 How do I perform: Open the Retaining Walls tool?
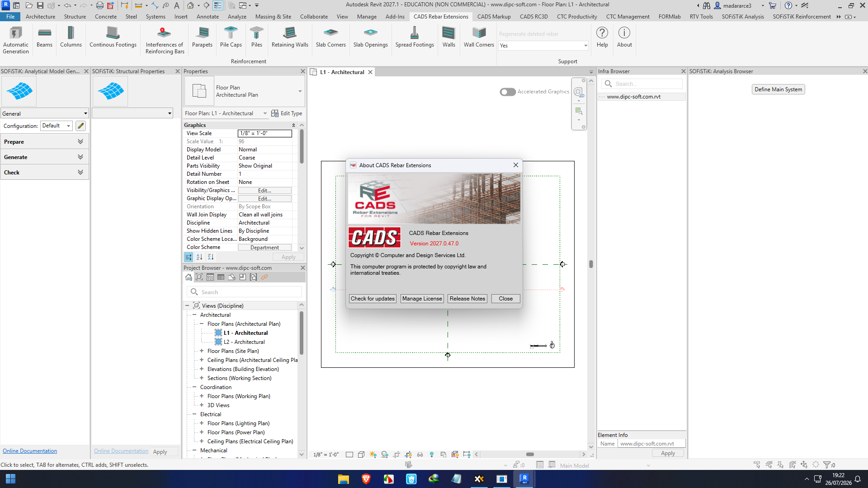[290, 37]
